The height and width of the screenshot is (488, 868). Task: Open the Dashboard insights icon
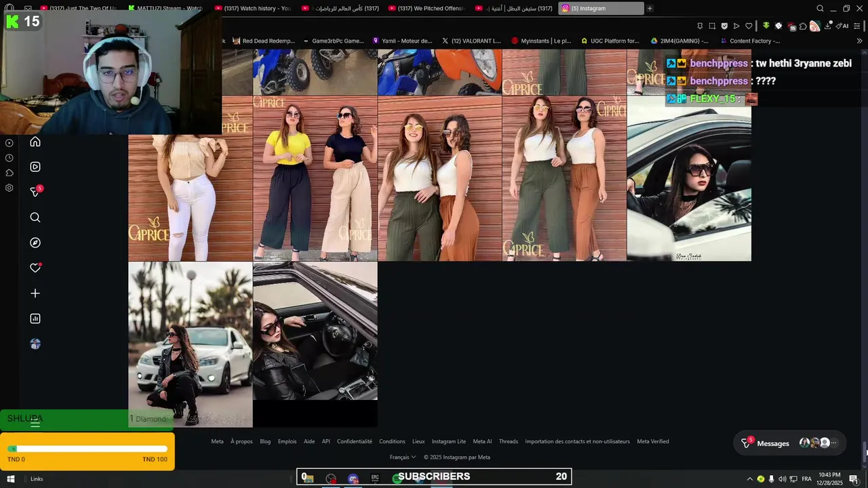coord(35,319)
